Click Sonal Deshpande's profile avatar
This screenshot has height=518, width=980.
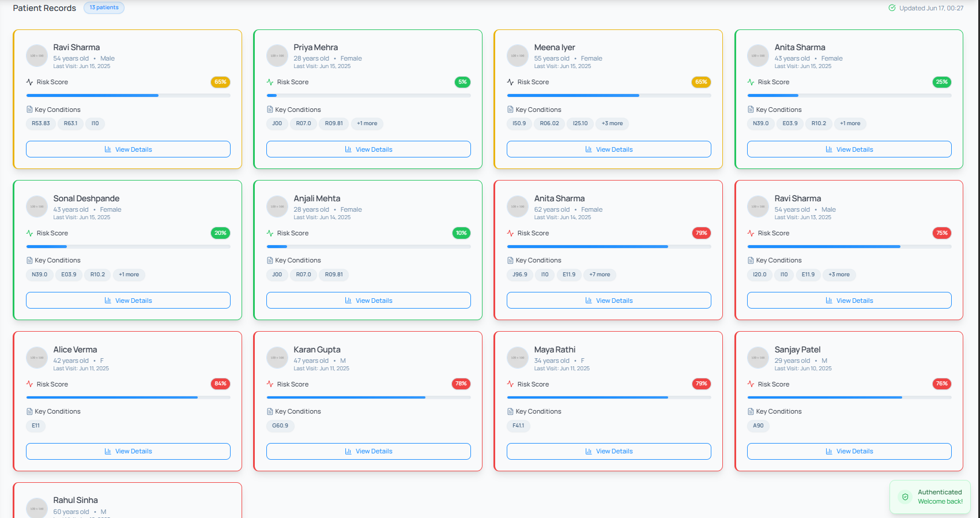[37, 207]
